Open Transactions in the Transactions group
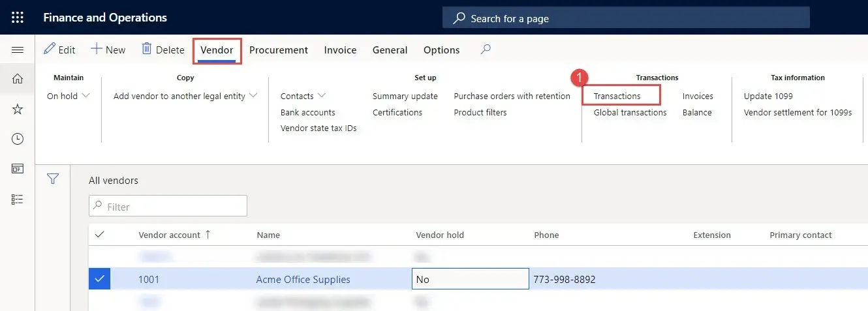868x311 pixels. (617, 96)
